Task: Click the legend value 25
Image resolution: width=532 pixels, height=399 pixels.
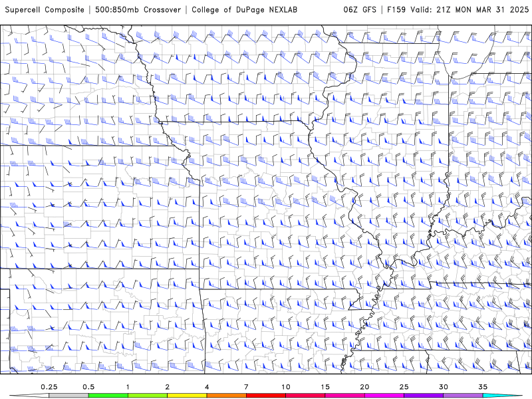Action: click(x=404, y=387)
